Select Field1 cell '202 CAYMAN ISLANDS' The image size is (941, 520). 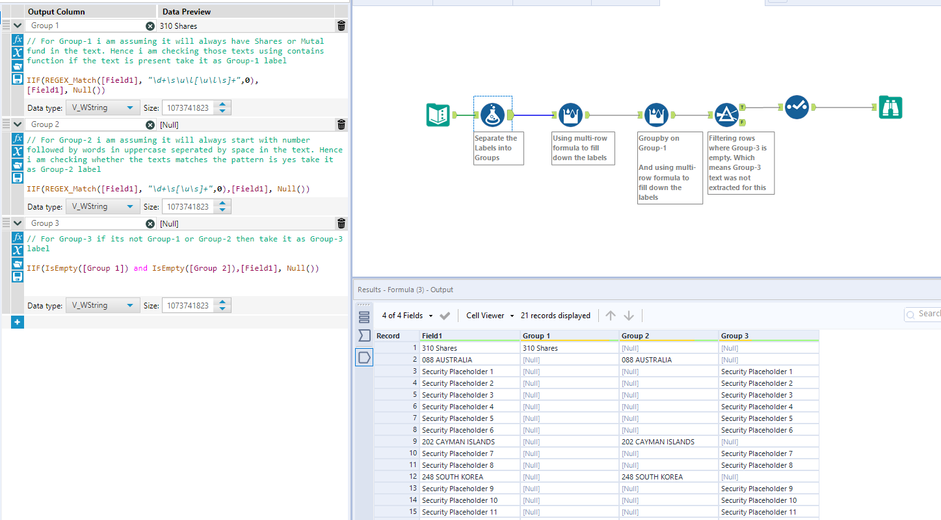(x=469, y=442)
